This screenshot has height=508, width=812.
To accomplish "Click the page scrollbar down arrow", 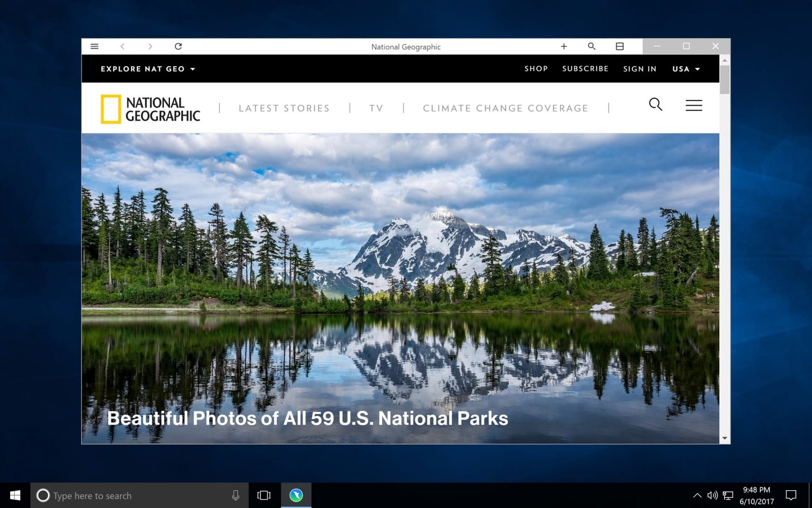I will [725, 438].
